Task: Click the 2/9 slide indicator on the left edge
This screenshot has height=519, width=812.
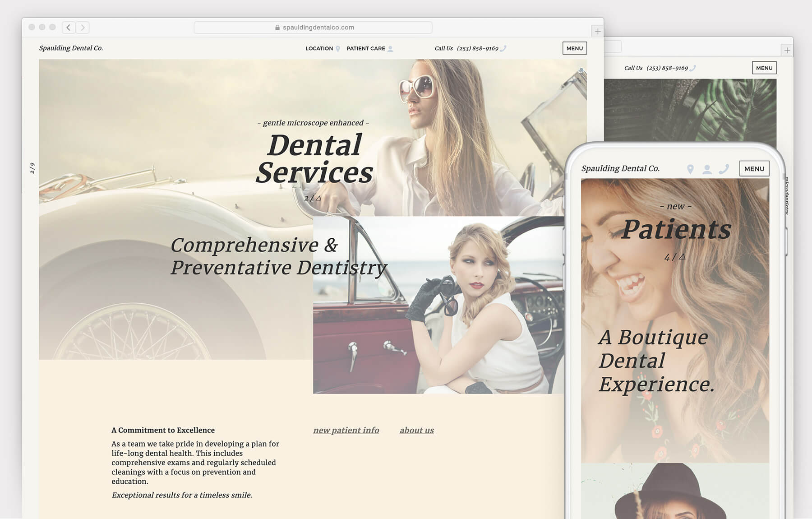Action: [32, 168]
